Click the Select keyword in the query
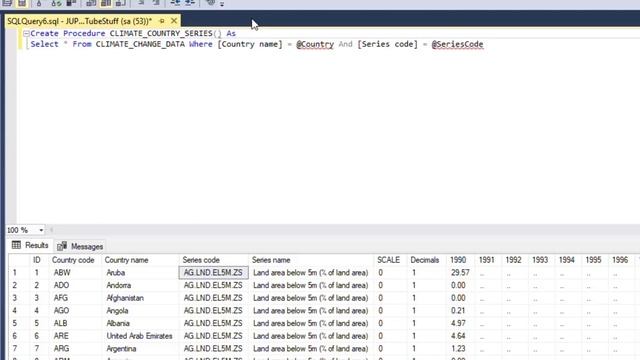640x360 pixels. click(x=44, y=44)
